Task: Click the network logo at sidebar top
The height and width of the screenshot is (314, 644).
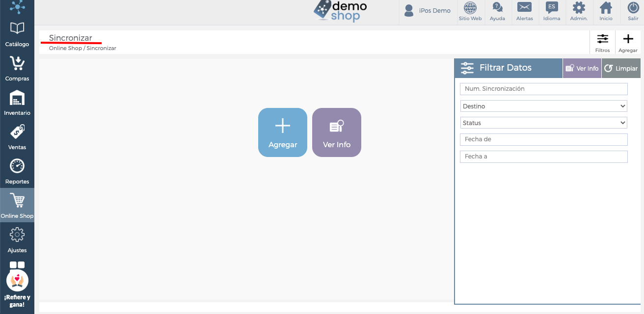Action: click(x=17, y=6)
